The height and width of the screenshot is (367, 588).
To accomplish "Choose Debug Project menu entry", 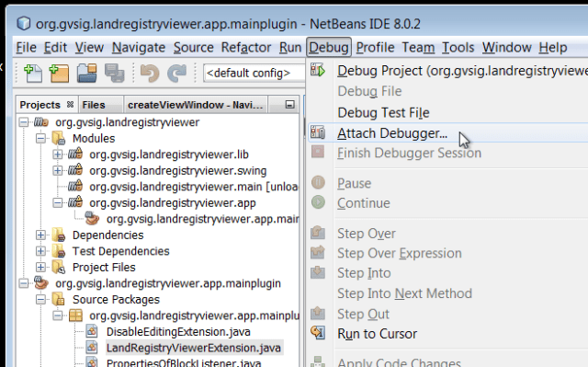I will (447, 71).
